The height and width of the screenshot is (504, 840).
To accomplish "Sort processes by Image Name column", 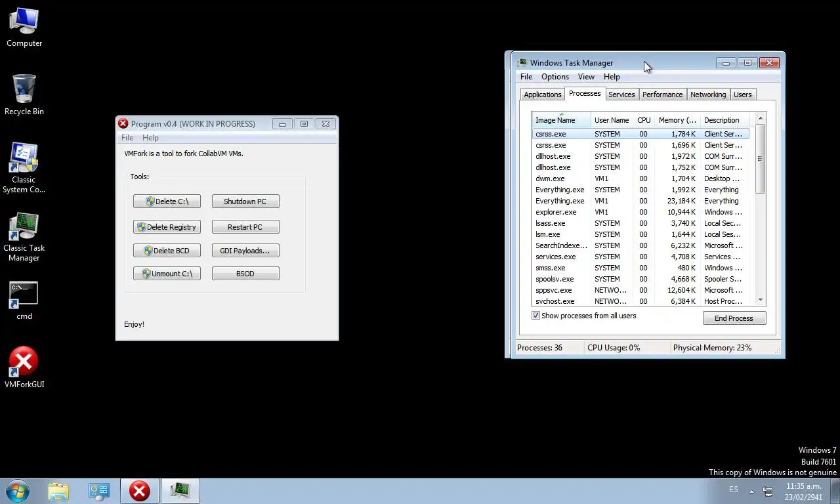I will (x=561, y=120).
